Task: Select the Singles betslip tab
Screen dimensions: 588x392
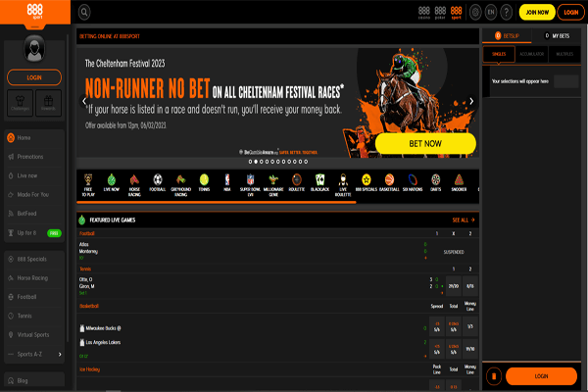Action: pyautogui.click(x=499, y=54)
